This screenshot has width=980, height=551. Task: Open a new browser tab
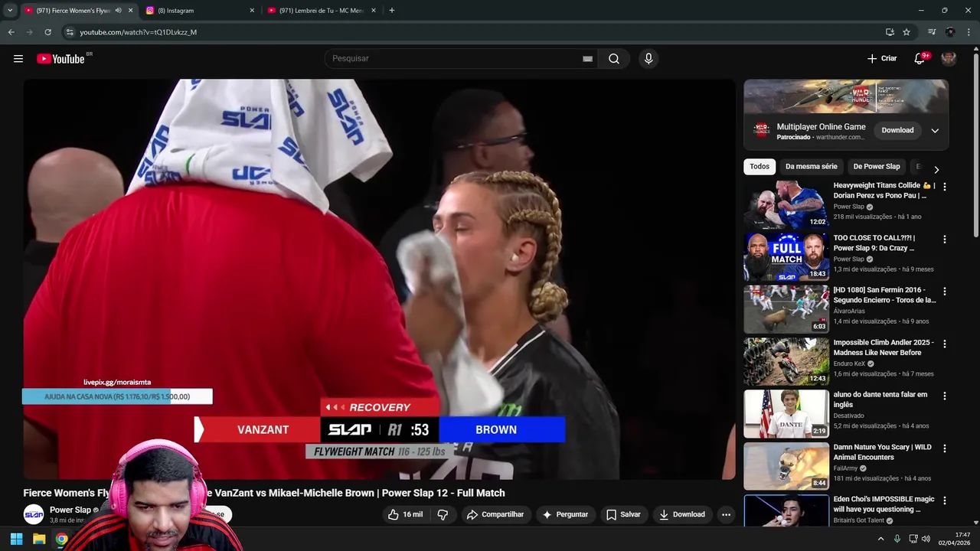click(x=392, y=11)
